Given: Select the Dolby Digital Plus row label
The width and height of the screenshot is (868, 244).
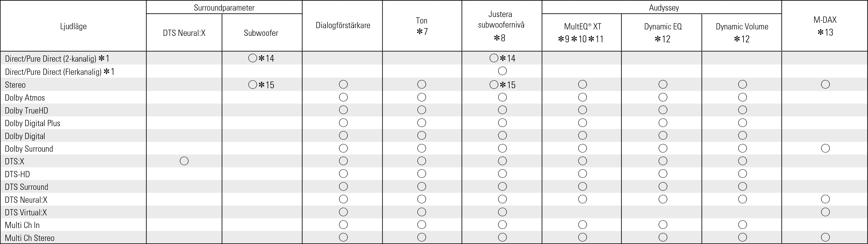Looking at the screenshot, I should pos(33,123).
